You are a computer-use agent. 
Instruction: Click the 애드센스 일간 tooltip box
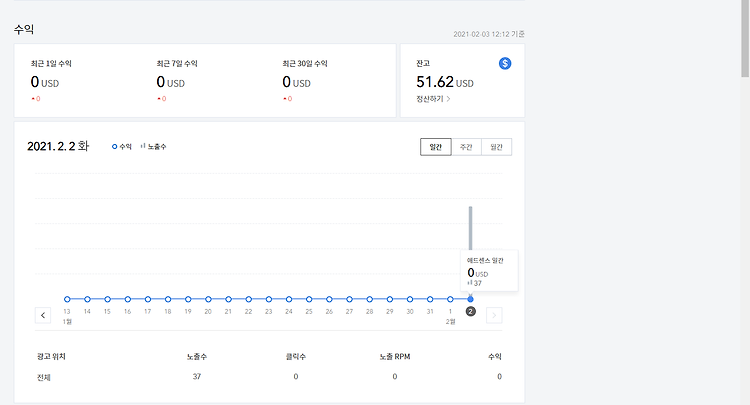[489, 271]
